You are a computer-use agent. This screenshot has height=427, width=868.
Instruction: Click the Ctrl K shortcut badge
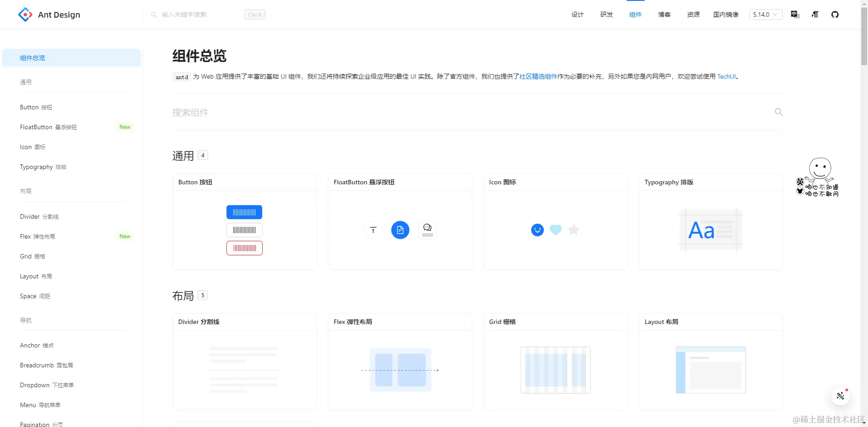click(255, 14)
